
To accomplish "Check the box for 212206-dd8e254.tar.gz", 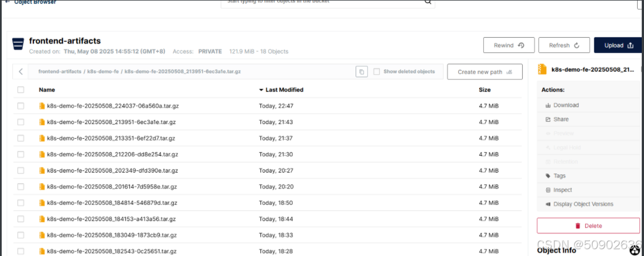I will [x=20, y=155].
